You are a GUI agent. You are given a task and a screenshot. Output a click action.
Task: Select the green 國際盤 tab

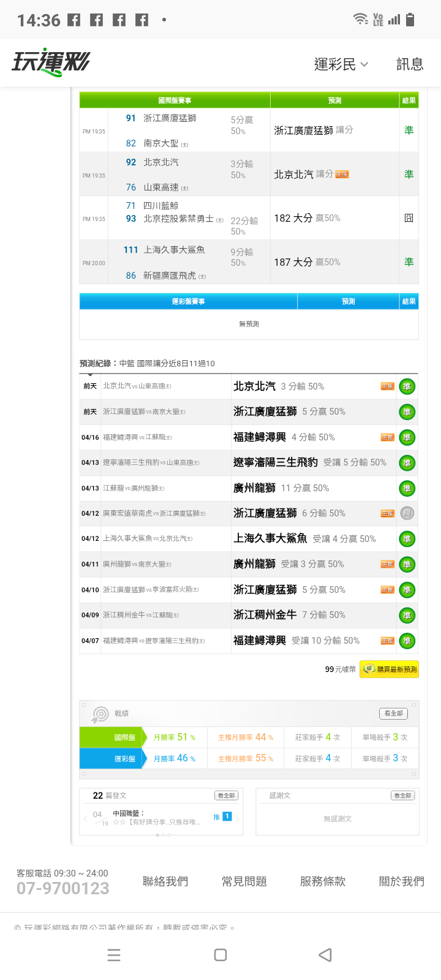click(x=111, y=737)
